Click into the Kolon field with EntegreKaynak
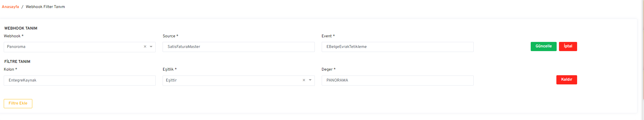644x120 pixels. click(80, 80)
